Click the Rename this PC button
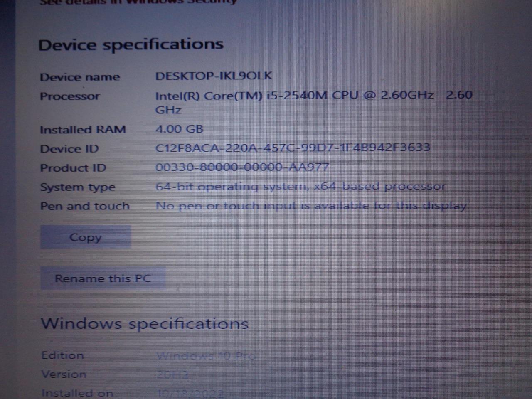Screen dimensions: 532x399 tap(103, 278)
